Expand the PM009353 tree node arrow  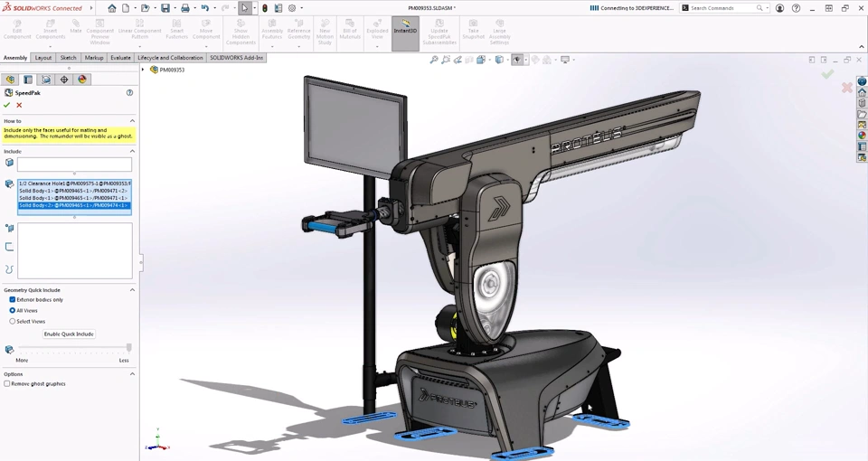(x=144, y=70)
